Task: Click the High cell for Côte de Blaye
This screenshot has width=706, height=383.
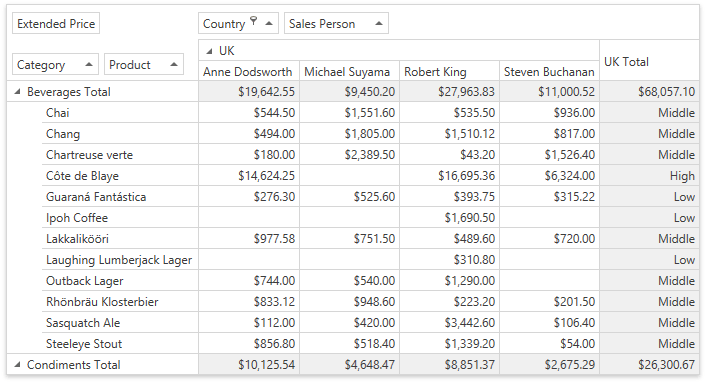Action: coord(649,176)
